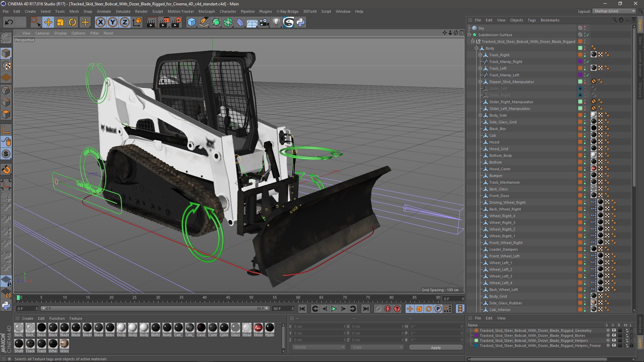Activate the Scale tool
644x362 pixels.
60,22
